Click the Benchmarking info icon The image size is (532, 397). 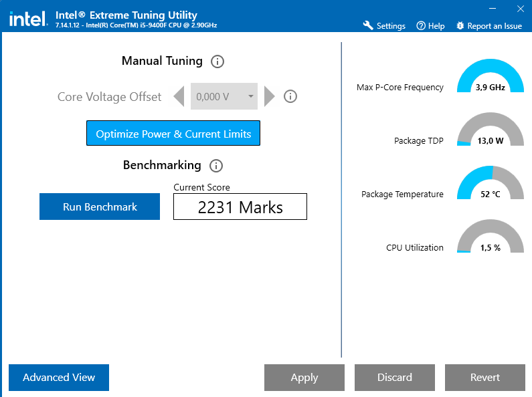point(216,166)
